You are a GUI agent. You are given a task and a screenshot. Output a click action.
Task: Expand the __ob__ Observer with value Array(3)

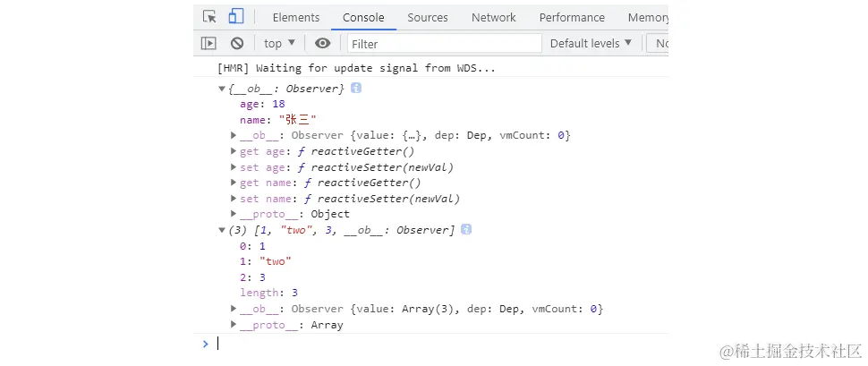pos(234,309)
